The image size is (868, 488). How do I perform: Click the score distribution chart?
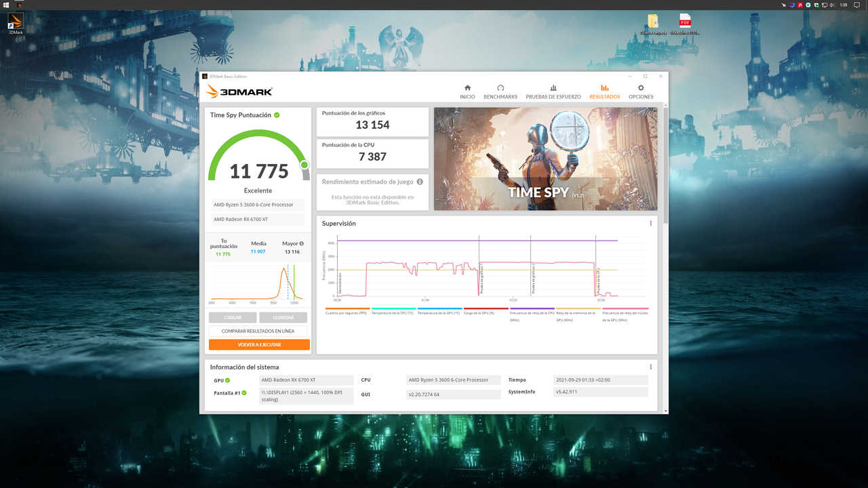pyautogui.click(x=257, y=283)
